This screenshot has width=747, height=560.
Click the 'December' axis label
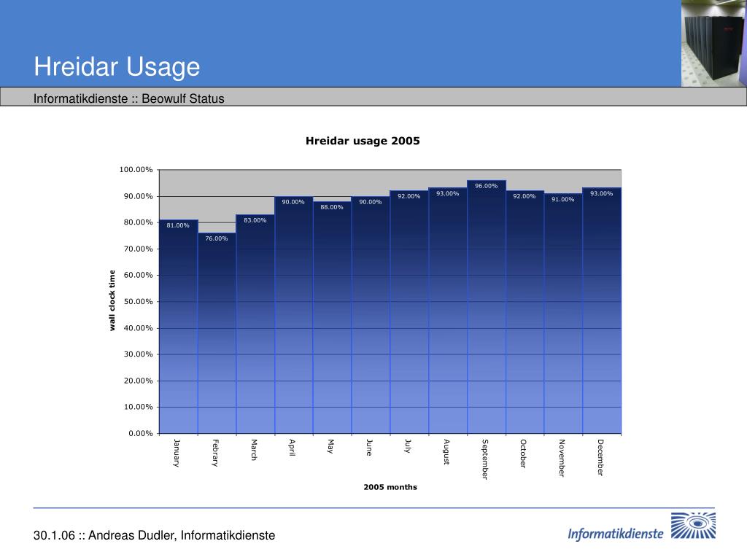600,457
